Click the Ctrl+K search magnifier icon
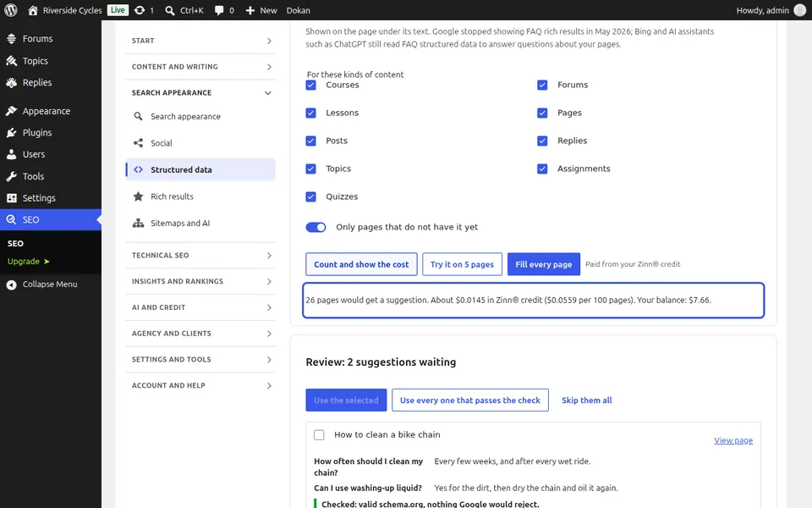The height and width of the screenshot is (508, 812). pos(170,10)
